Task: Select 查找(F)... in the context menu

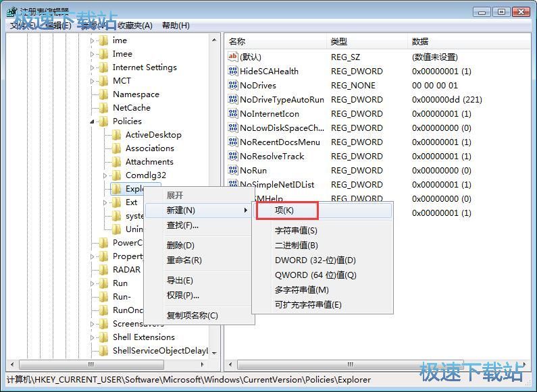Action: pos(199,225)
